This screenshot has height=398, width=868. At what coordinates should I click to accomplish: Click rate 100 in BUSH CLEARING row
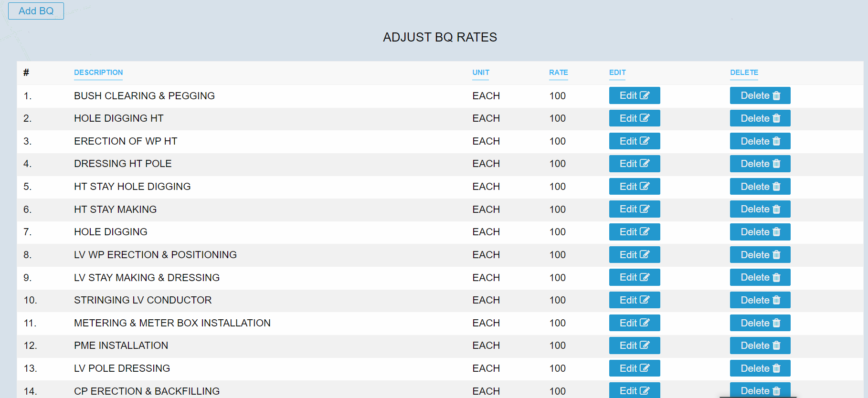tap(557, 96)
